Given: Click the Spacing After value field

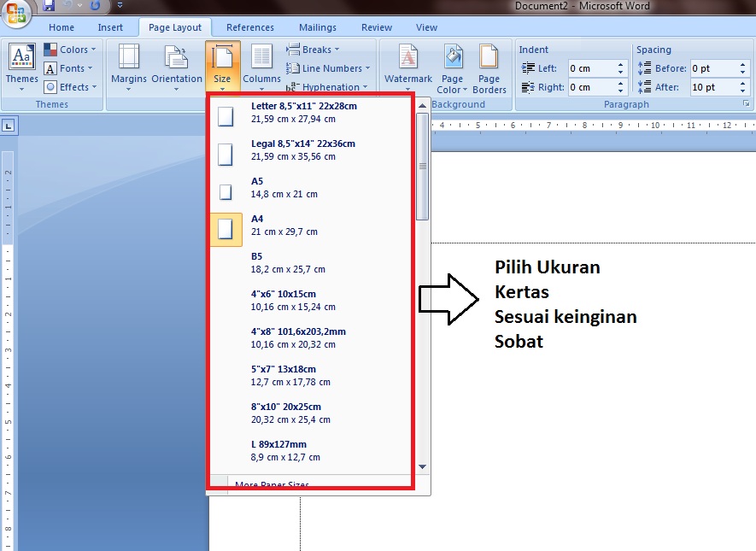Looking at the screenshot, I should pos(713,87).
